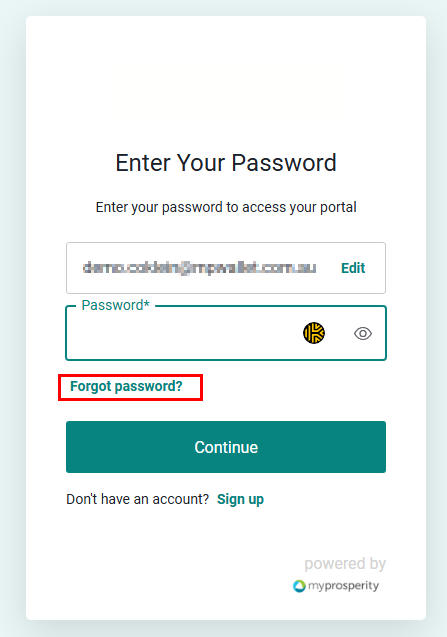This screenshot has width=447, height=637.
Task: Open the Keeper password manager icon
Action: click(x=314, y=333)
